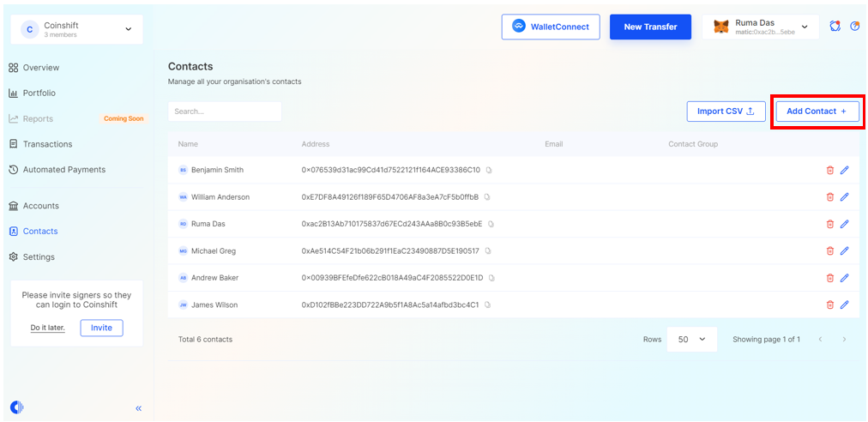Edit the William Anderson contact
Screen dimensions: 868x422
click(x=844, y=197)
